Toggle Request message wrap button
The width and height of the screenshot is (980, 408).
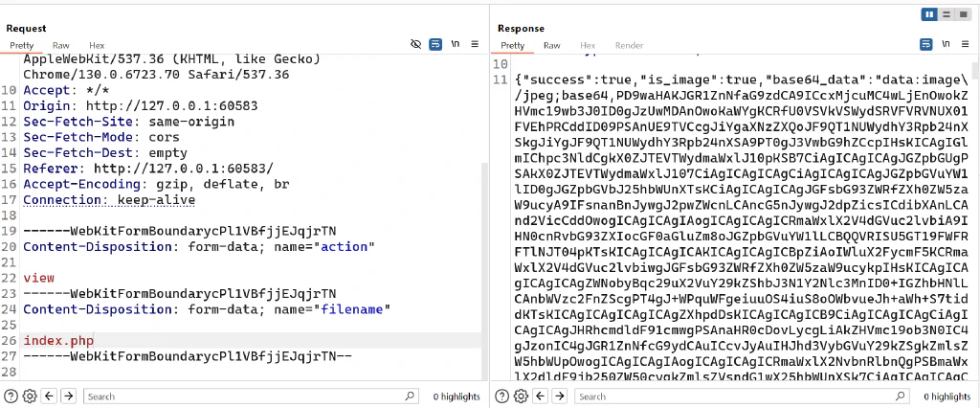pyautogui.click(x=435, y=44)
